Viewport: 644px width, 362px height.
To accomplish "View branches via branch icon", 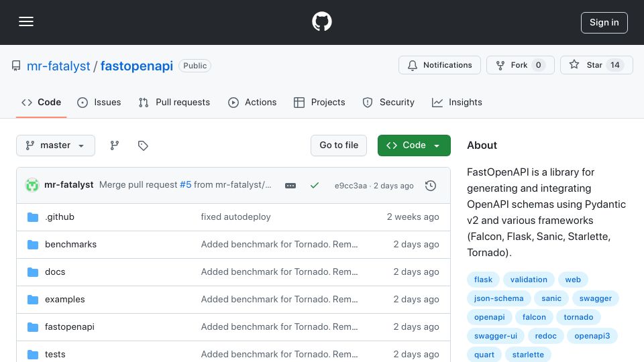I will click(115, 145).
